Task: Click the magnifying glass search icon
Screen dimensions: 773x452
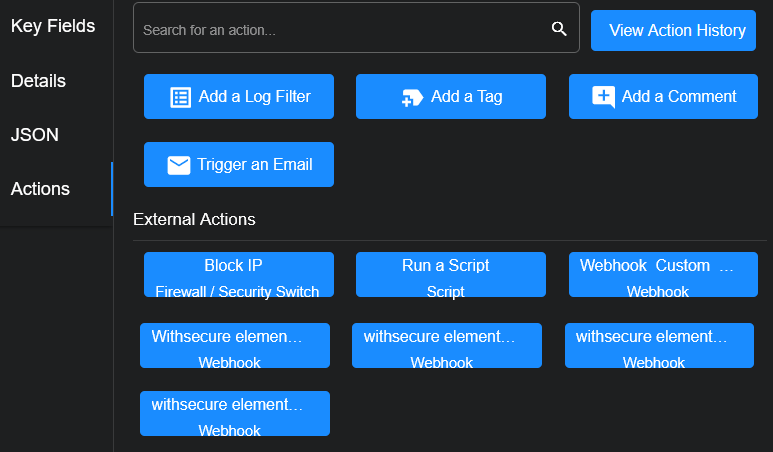Action: [559, 29]
